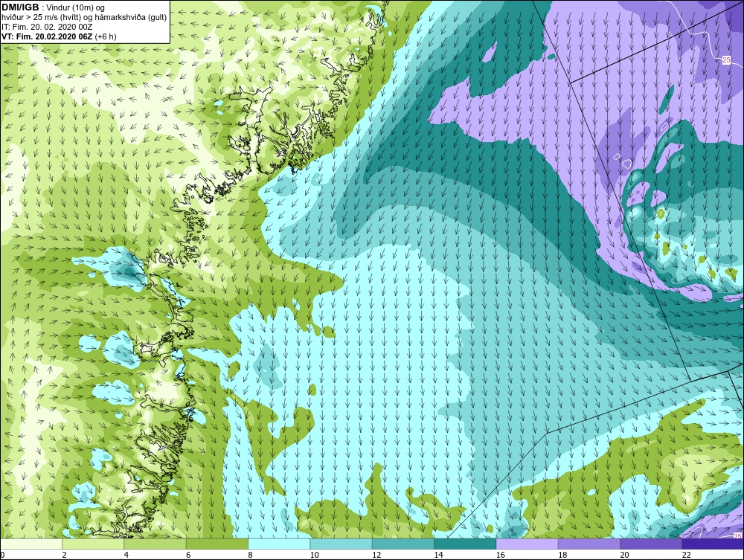The image size is (744, 560).
Task: Click the "25" gust contour label at upper right
Action: [726, 60]
